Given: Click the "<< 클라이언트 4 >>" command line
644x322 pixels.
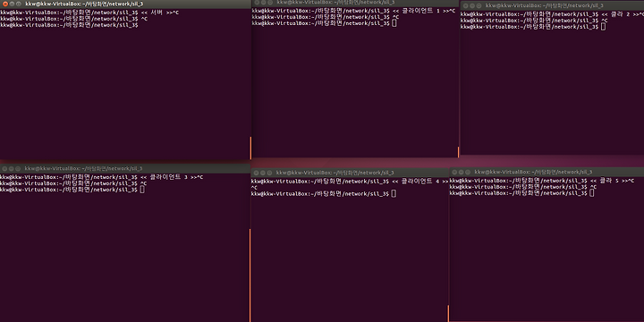Looking at the screenshot, I should click(x=420, y=181).
